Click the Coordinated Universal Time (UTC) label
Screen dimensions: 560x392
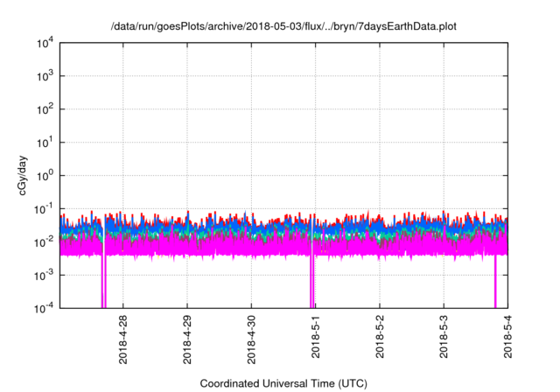coord(283,383)
